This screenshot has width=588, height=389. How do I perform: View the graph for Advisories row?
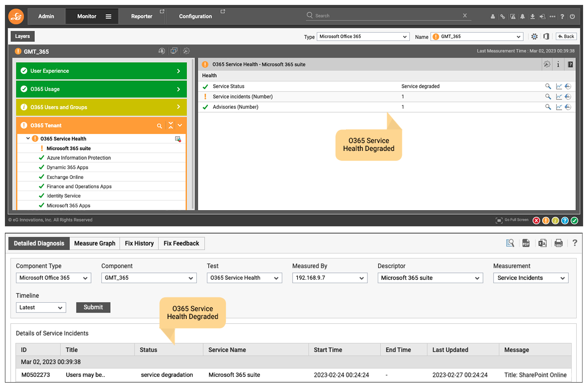(559, 107)
